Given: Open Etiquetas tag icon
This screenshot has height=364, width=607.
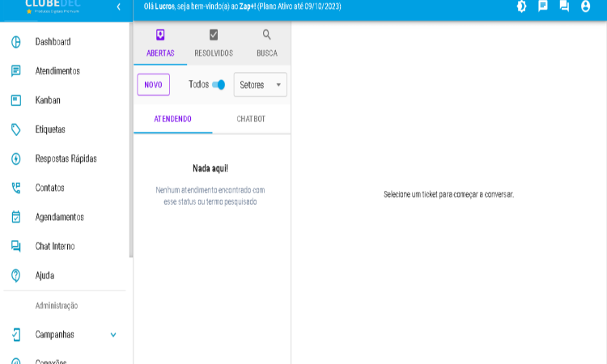Looking at the screenshot, I should tap(15, 129).
